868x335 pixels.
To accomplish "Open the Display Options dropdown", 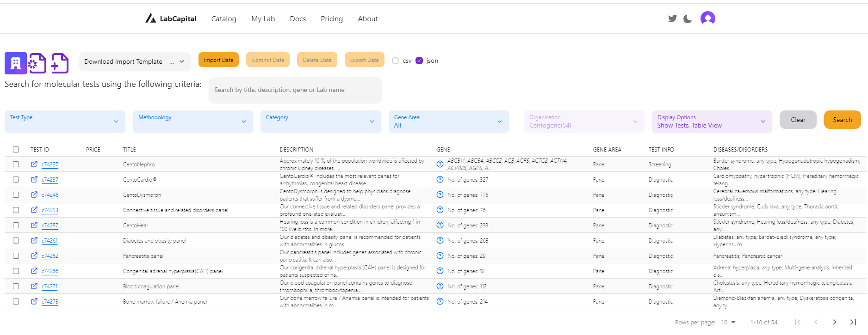I will point(712,122).
